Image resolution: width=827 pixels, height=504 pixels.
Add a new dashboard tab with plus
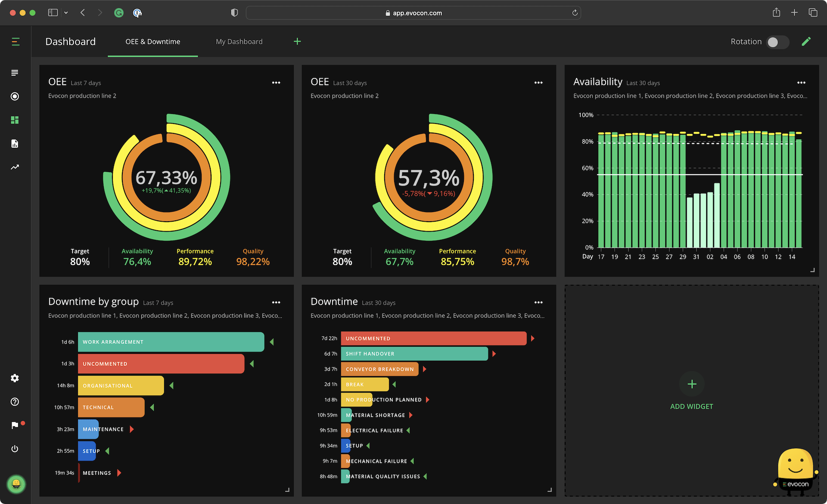tap(297, 41)
